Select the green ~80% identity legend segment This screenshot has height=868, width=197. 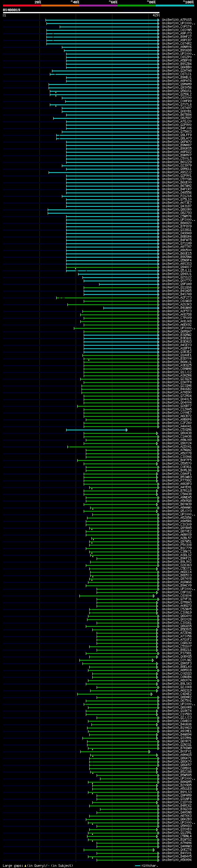tap(137, 6)
